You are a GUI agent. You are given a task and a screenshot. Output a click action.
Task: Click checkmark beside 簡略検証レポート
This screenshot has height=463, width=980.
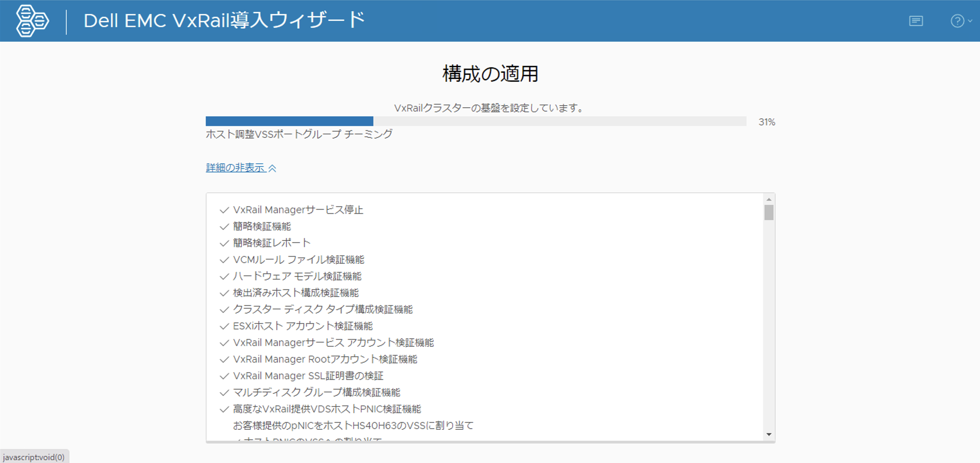pos(224,243)
